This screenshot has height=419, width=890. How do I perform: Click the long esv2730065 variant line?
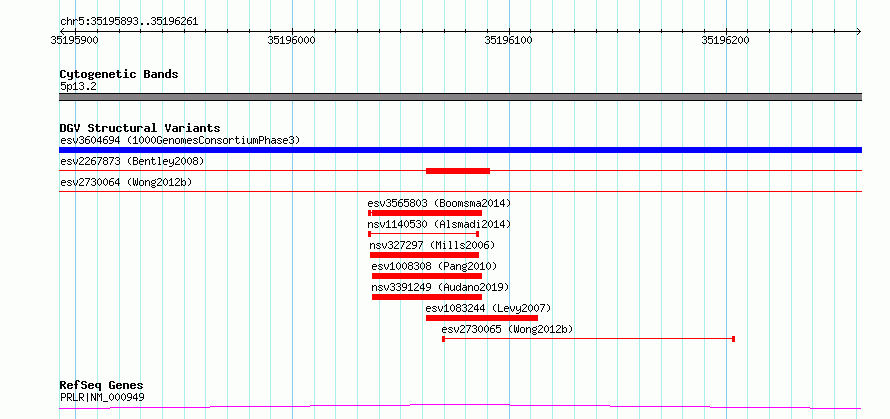pyautogui.click(x=589, y=339)
